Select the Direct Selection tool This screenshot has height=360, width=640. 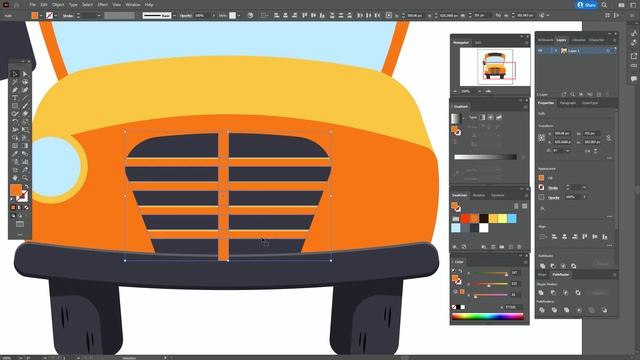pyautogui.click(x=25, y=74)
